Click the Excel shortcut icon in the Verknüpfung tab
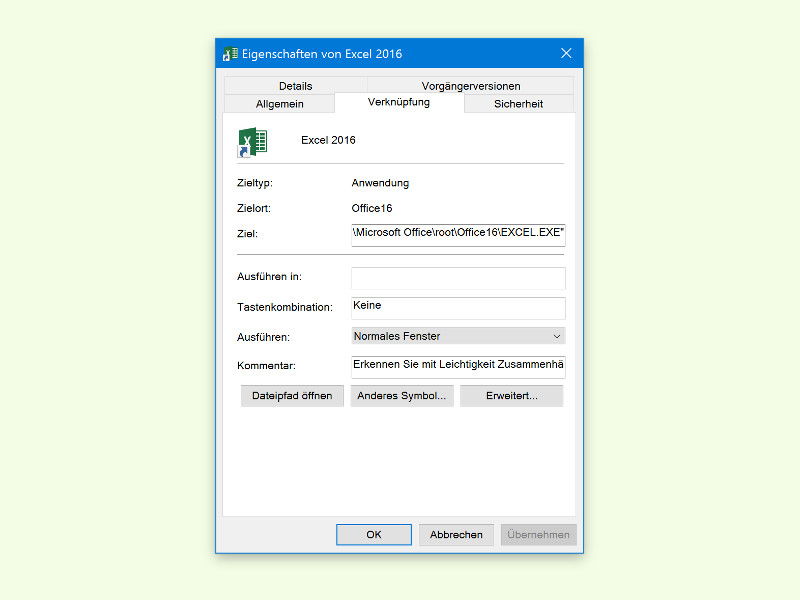The image size is (800, 600). [253, 142]
